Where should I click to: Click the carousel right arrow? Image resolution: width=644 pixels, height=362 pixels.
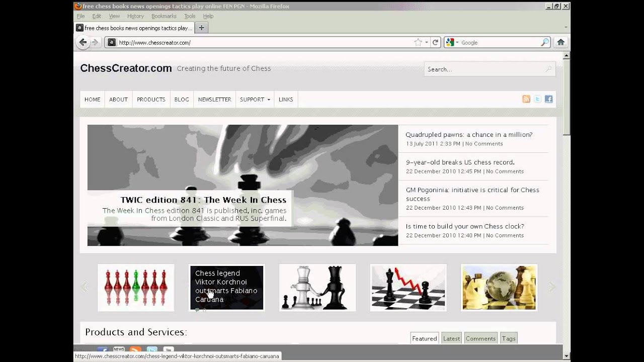(x=552, y=287)
